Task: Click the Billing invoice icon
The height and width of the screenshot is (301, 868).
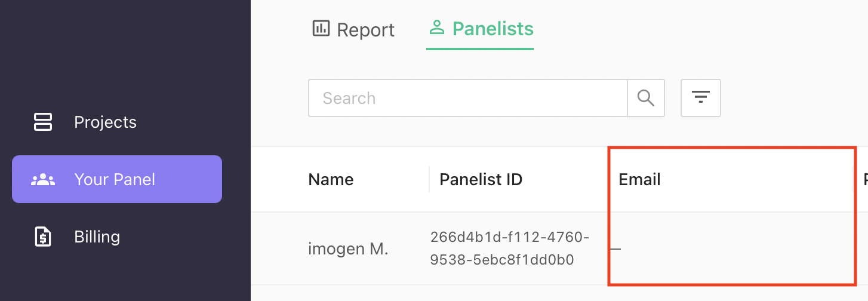Action: coord(42,236)
